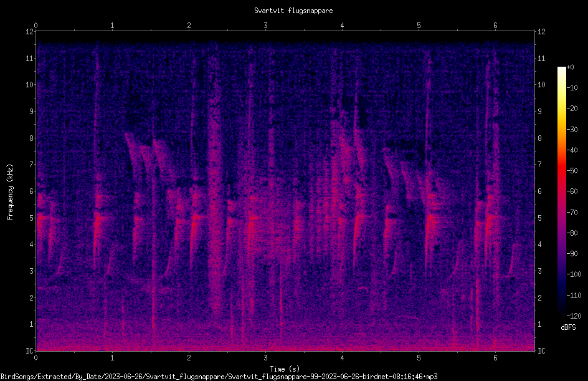Click the bottom time axis '5' label
The width and height of the screenshot is (588, 381).
(419, 358)
